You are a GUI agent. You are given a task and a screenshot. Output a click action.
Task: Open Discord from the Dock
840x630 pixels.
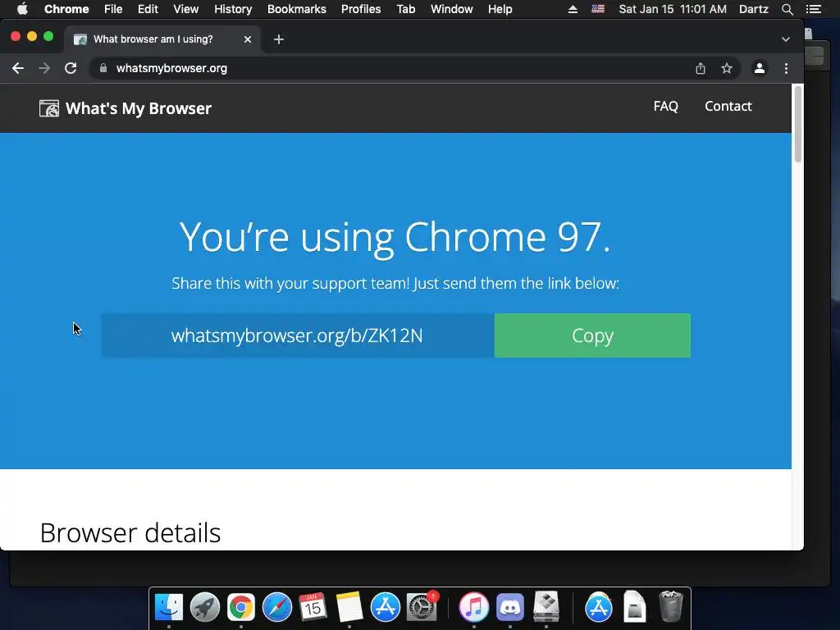pos(510,607)
